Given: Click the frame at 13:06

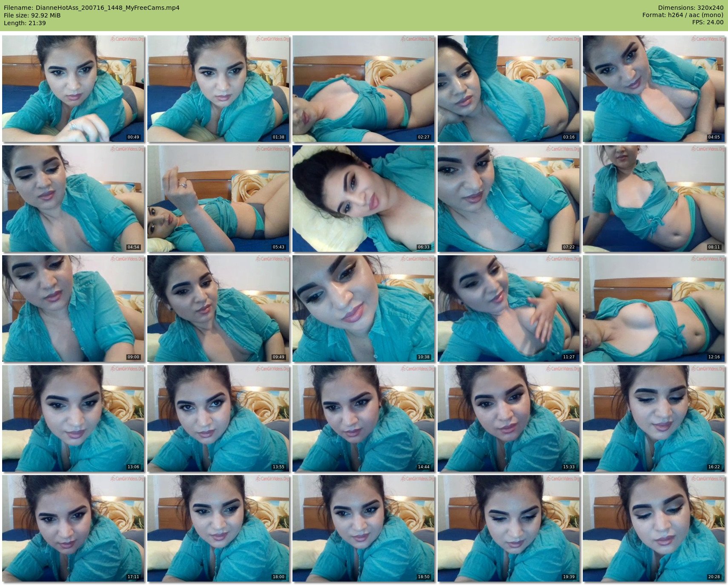Looking at the screenshot, I should click(73, 418).
